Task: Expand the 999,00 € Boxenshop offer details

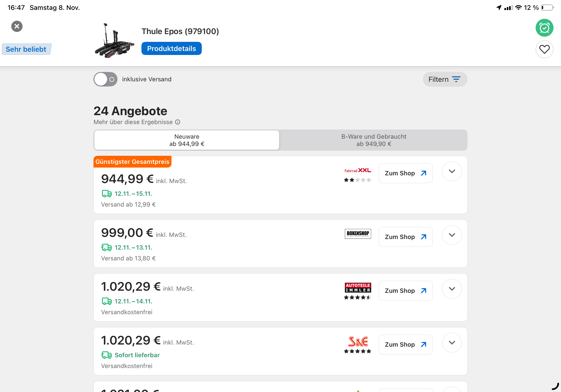Action: pyautogui.click(x=452, y=235)
